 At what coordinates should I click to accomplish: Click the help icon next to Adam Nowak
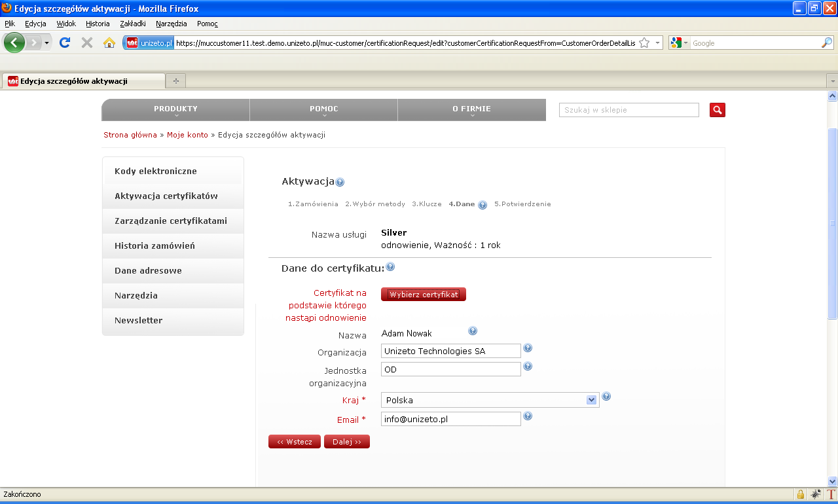473,331
